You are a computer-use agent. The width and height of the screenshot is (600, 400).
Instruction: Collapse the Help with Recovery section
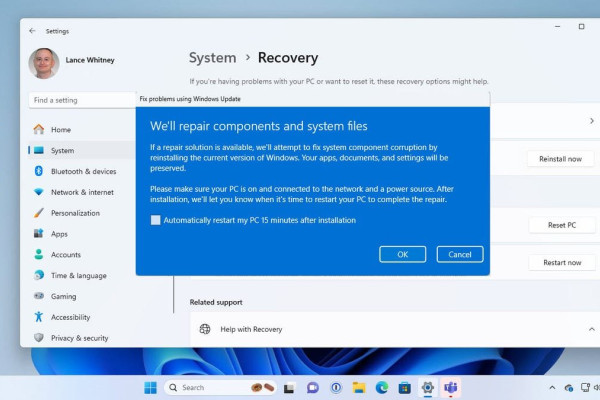pyautogui.click(x=591, y=329)
